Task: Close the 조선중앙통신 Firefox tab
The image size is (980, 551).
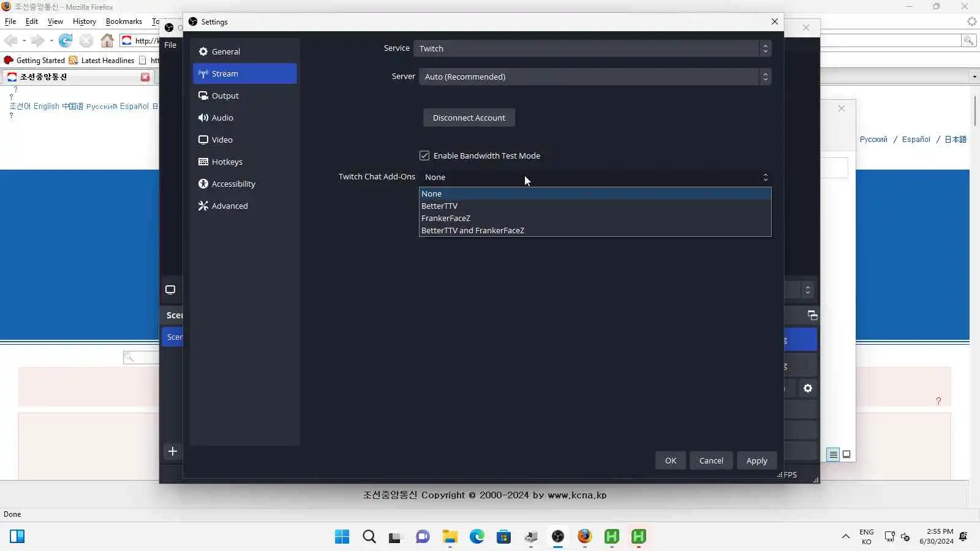Action: pos(145,77)
